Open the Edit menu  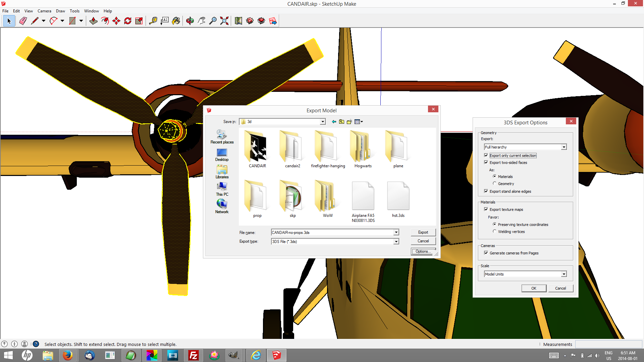pyautogui.click(x=16, y=11)
